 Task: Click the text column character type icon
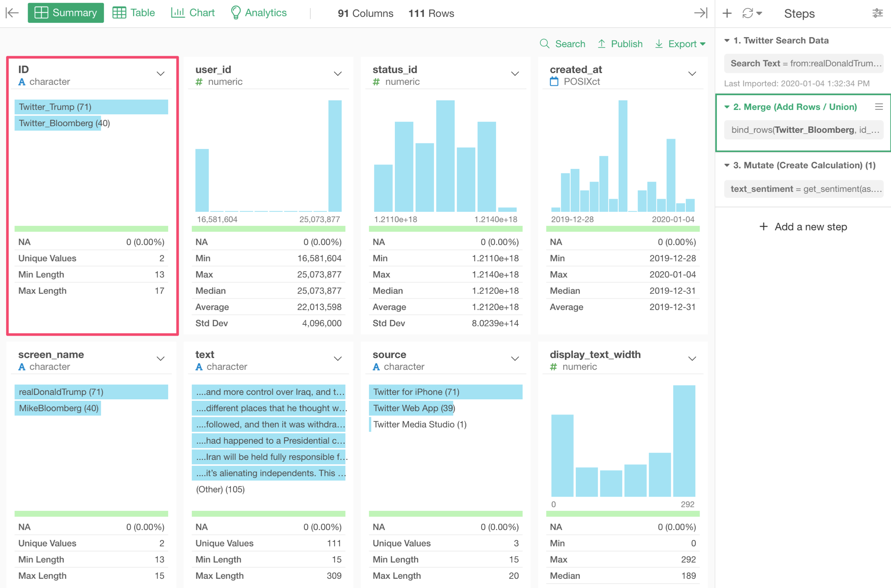coord(199,367)
